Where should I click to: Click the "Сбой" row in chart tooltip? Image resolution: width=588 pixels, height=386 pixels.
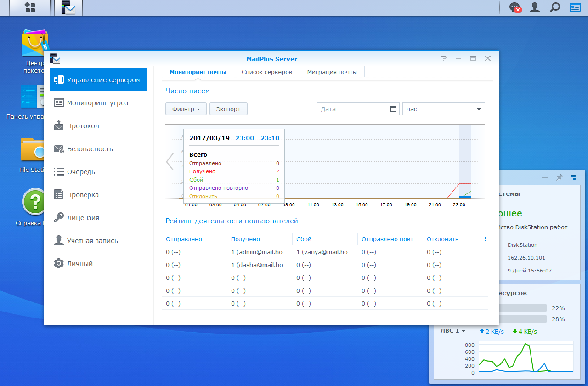[234, 180]
